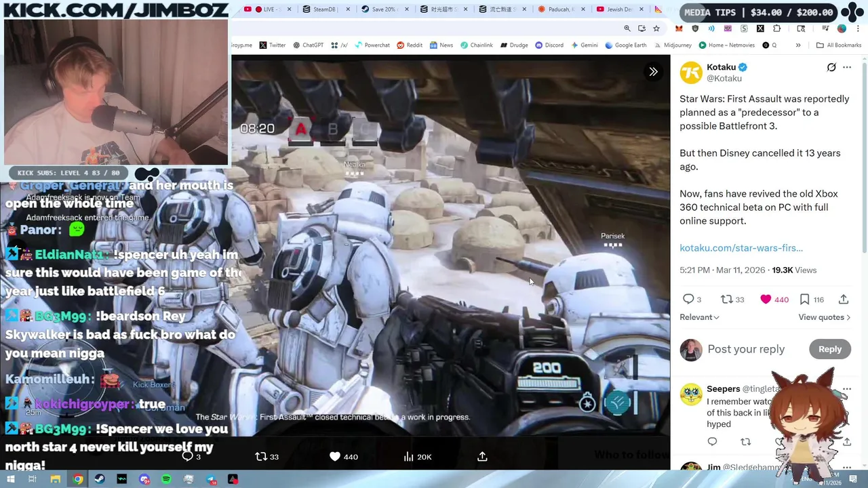Open File Explorer from taskbar

pyautogui.click(x=55, y=479)
